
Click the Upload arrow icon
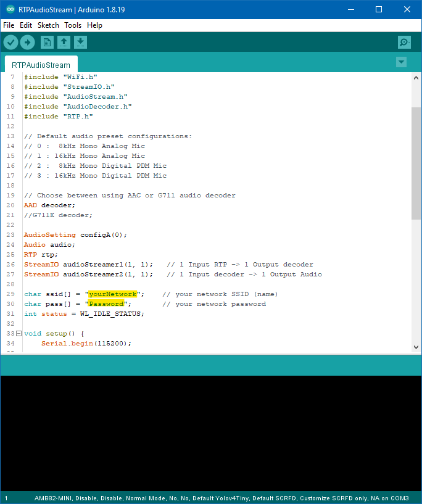click(x=27, y=42)
